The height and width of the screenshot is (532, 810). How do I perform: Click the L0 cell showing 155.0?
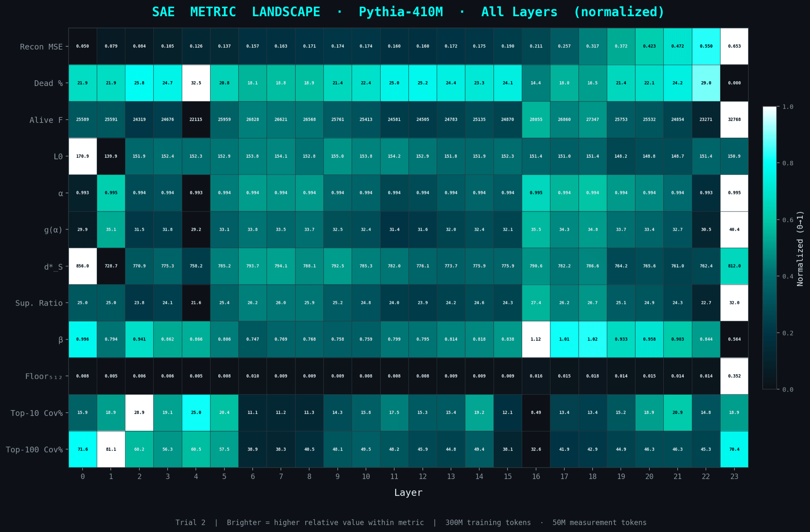tap(337, 156)
